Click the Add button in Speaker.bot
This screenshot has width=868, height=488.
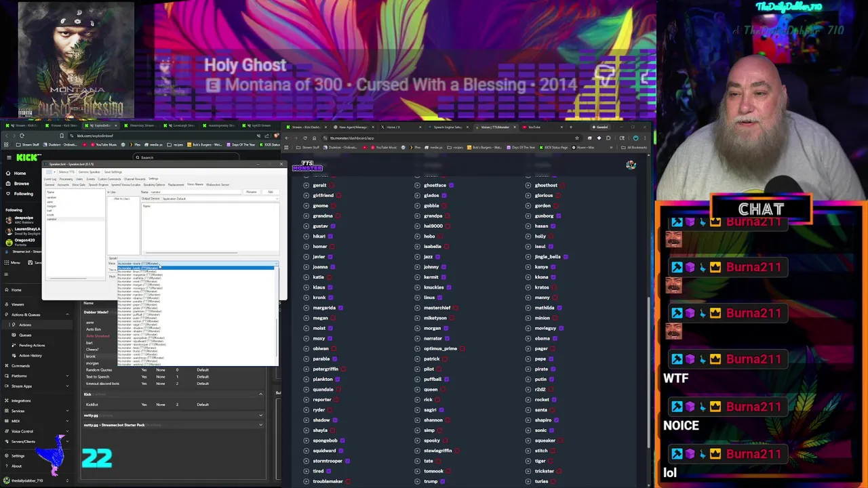tap(270, 192)
